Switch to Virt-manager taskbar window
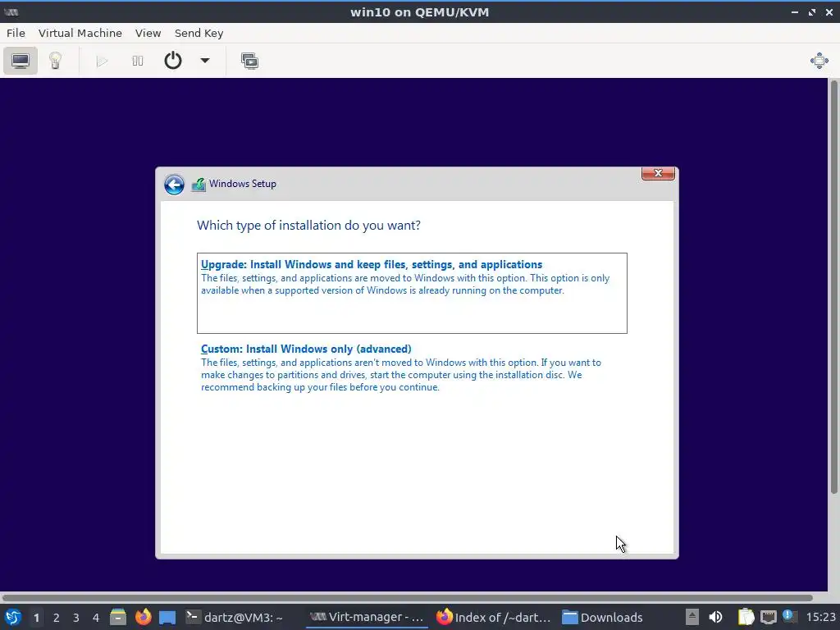 pyautogui.click(x=367, y=617)
